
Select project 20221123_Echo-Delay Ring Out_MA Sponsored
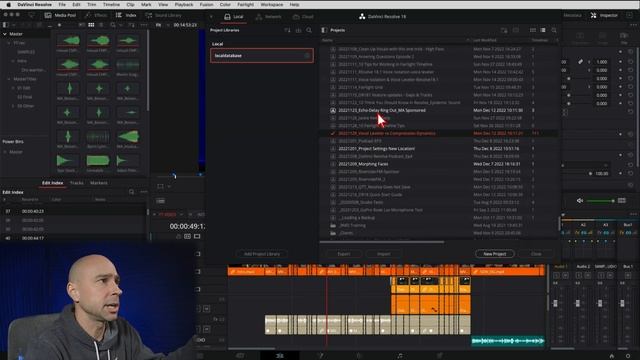[439, 110]
